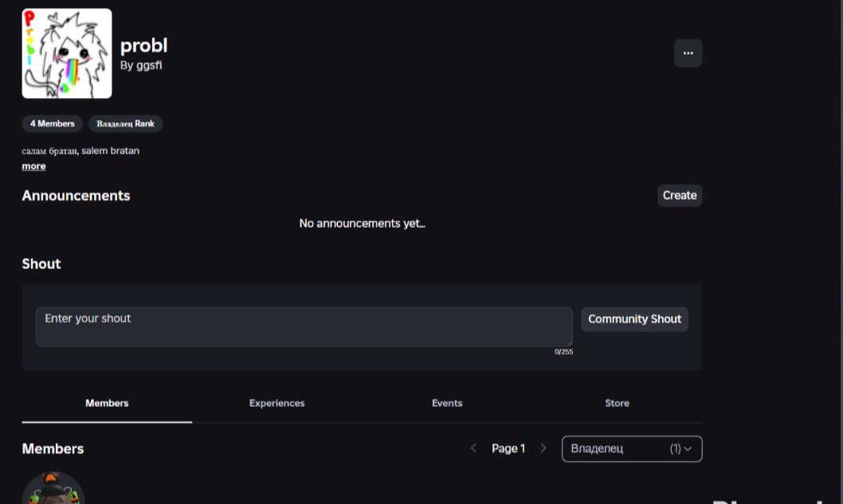Go to next members page arrow
843x504 pixels.
coord(543,448)
